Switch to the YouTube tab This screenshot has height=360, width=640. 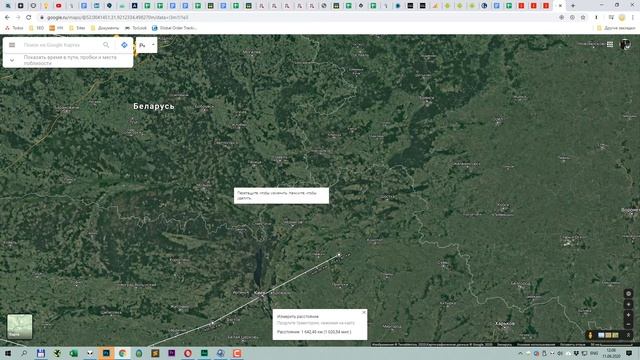point(58,6)
